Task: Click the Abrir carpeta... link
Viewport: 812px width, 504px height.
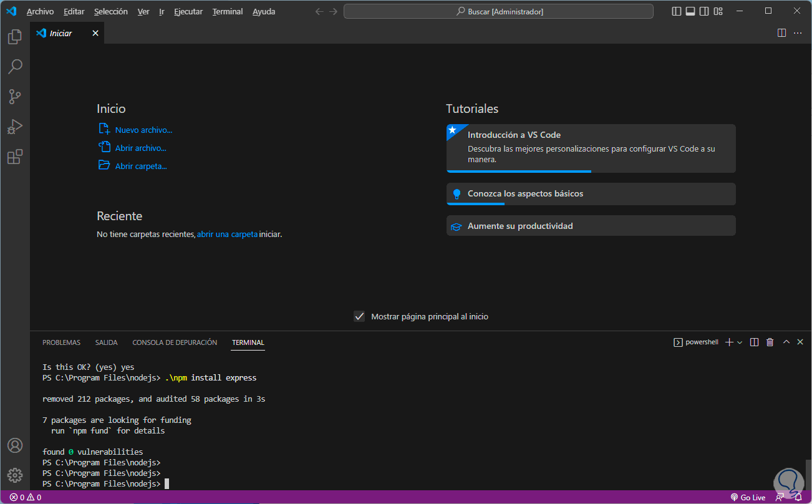Action: coord(141,166)
